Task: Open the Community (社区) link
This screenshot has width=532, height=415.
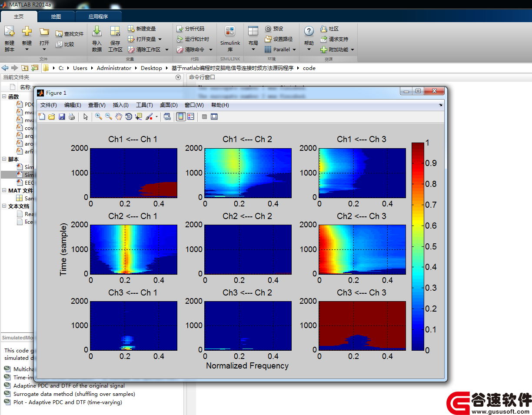Action: (329, 29)
